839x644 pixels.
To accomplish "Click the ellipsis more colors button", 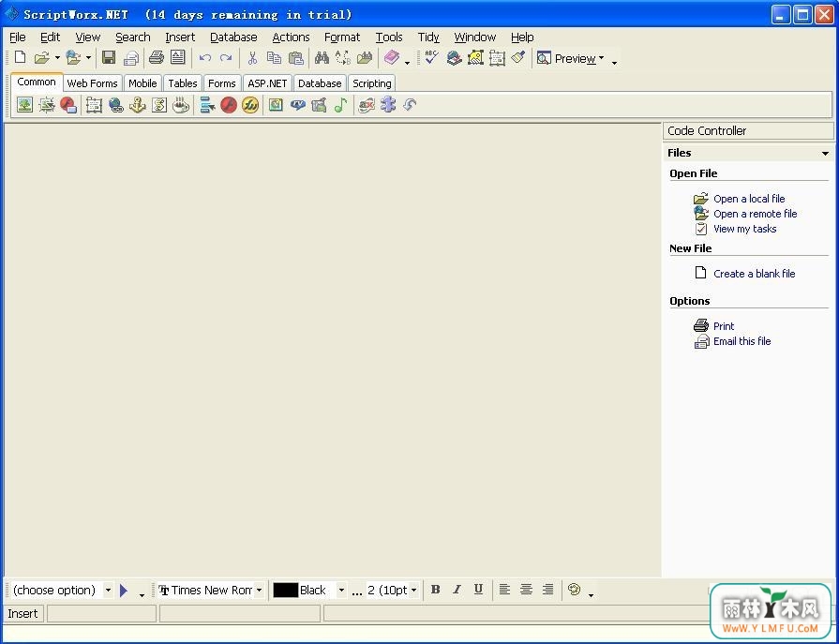I will click(357, 591).
